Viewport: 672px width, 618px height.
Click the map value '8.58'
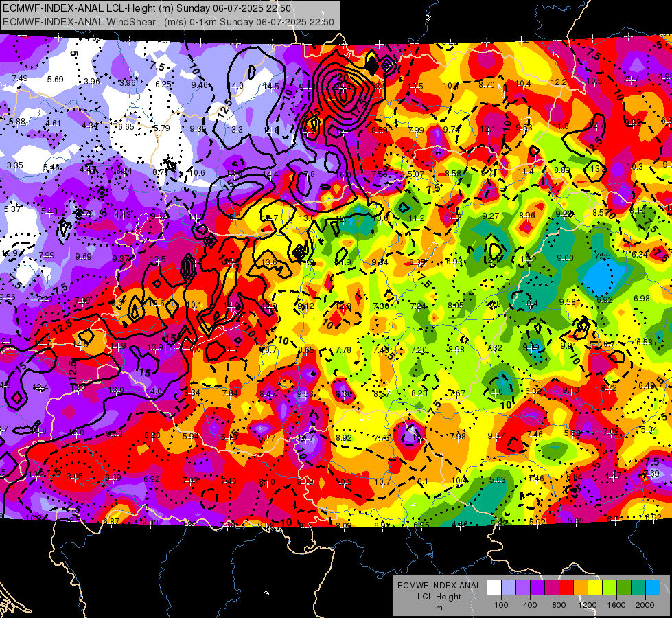[x=453, y=173]
